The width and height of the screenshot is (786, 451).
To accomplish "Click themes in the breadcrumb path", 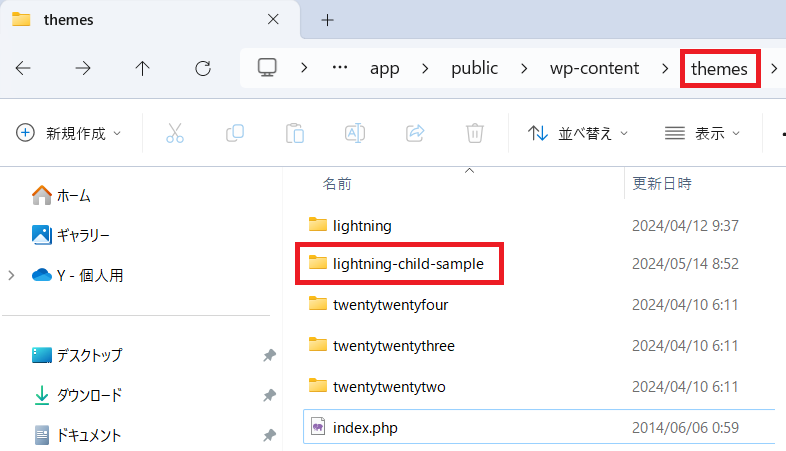I will coord(719,69).
